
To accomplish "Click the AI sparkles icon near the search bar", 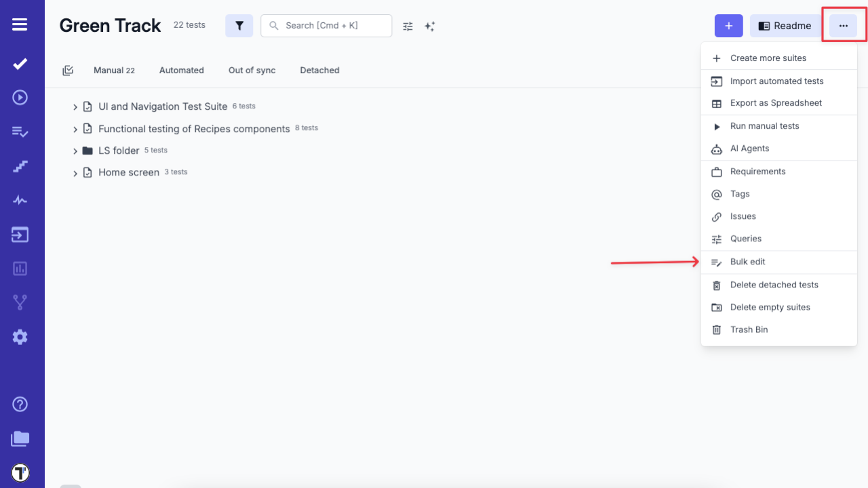I will [429, 26].
